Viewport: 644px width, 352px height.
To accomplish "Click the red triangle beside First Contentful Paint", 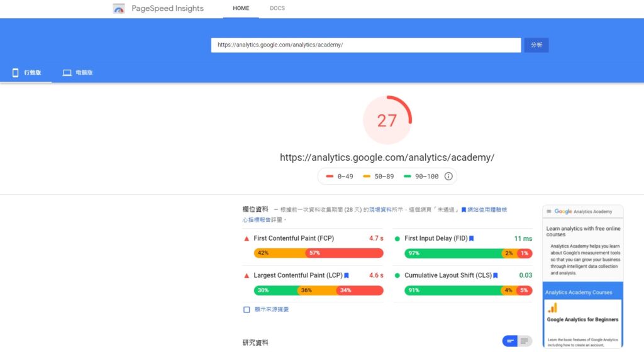I will point(247,239).
